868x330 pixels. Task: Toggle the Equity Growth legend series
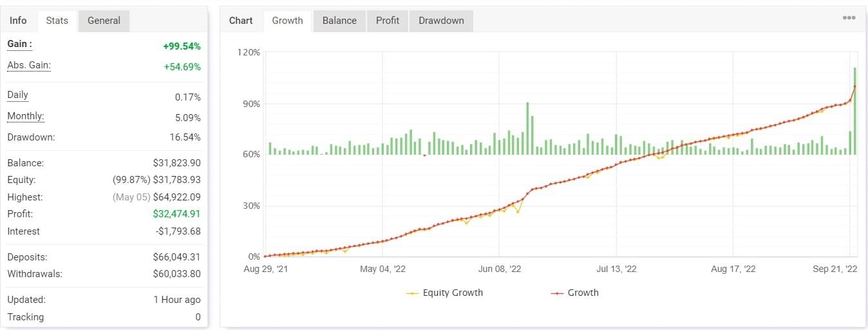(444, 293)
